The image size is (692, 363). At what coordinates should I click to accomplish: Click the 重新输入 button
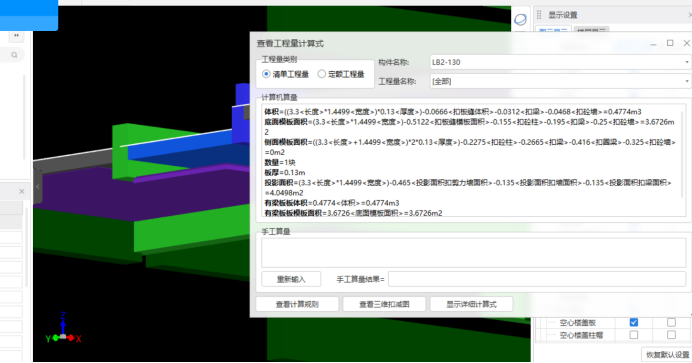pos(291,279)
